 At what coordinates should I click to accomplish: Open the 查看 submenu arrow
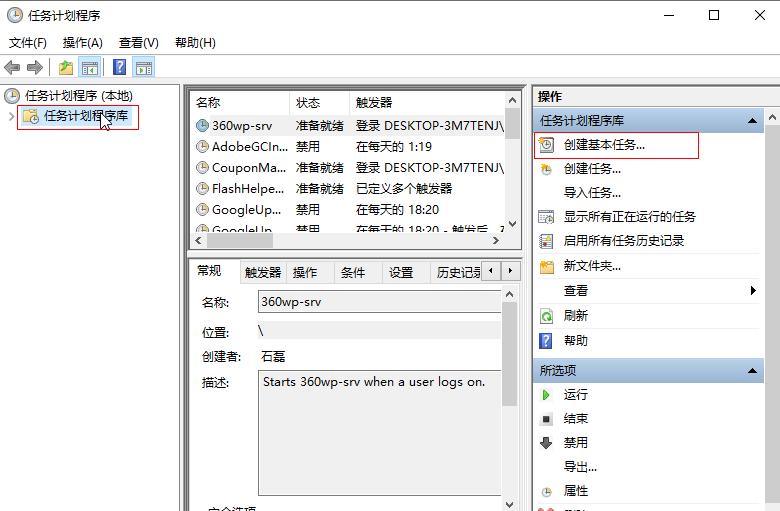click(x=753, y=291)
